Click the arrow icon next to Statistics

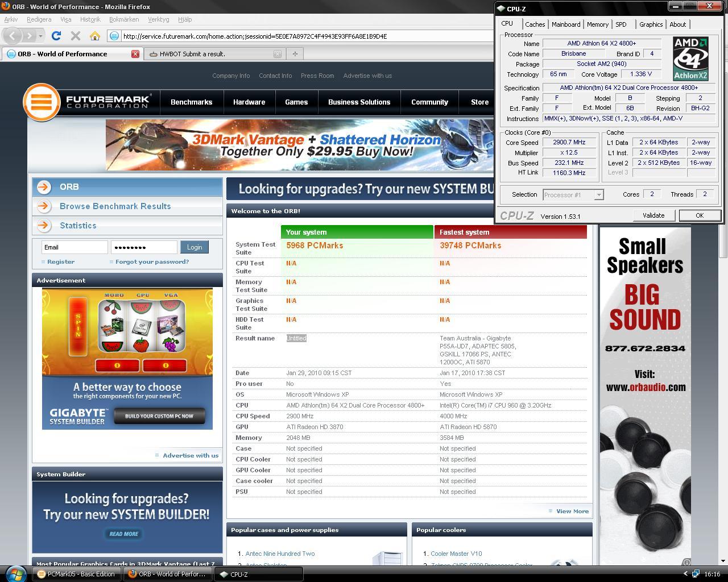coord(44,226)
